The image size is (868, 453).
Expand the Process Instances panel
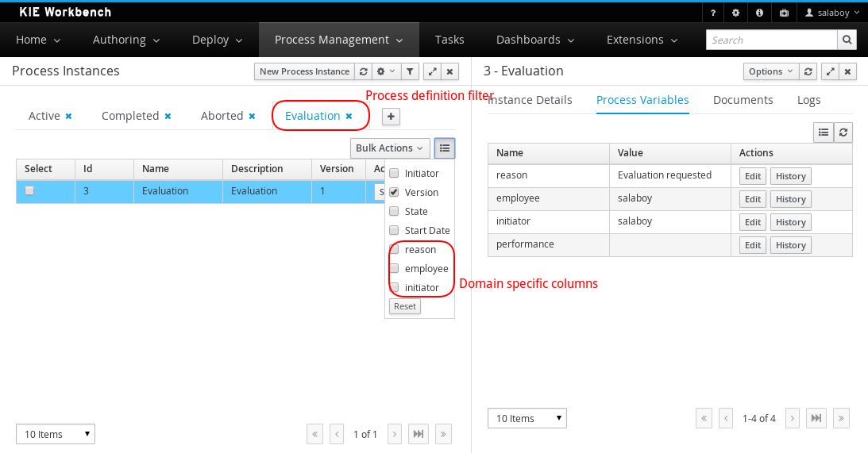click(432, 71)
